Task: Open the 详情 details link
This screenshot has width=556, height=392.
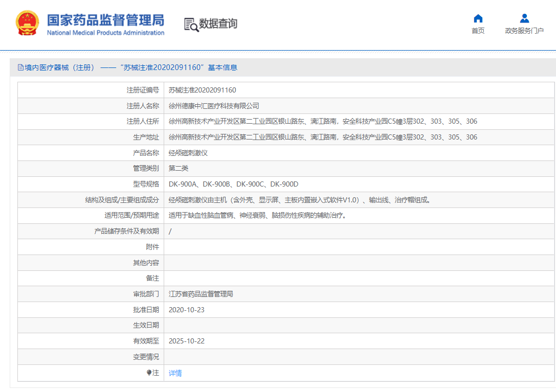Action: pyautogui.click(x=175, y=373)
